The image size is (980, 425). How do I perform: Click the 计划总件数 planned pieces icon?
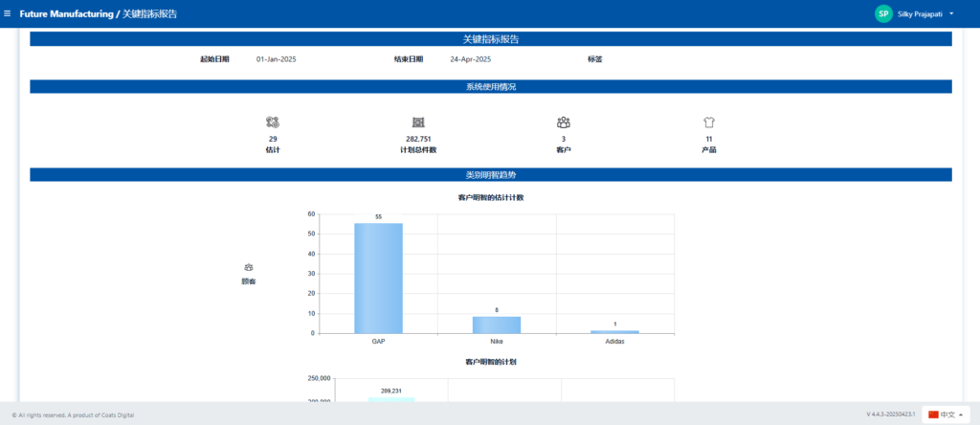418,123
